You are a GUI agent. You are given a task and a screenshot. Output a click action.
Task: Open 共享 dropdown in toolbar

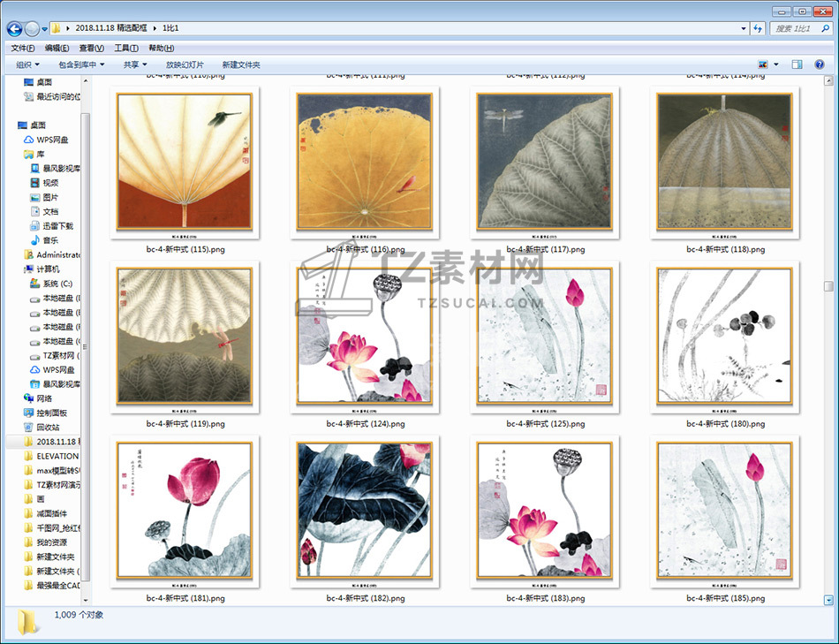pyautogui.click(x=135, y=64)
